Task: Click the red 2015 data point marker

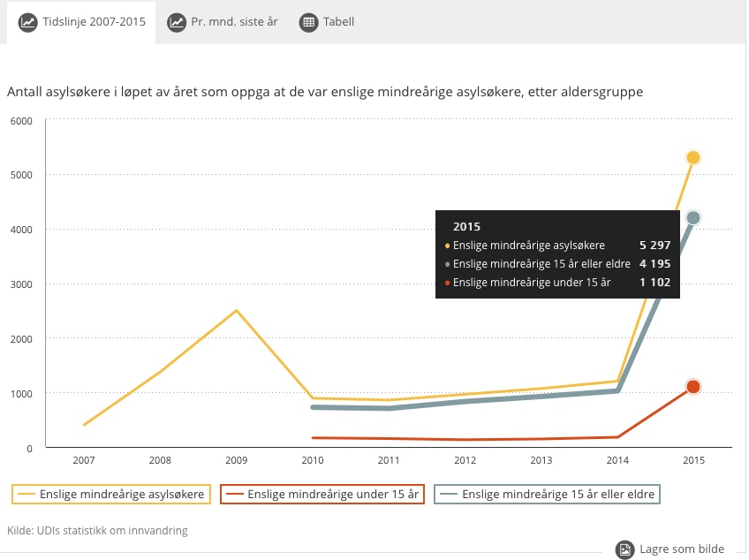Action: point(693,387)
